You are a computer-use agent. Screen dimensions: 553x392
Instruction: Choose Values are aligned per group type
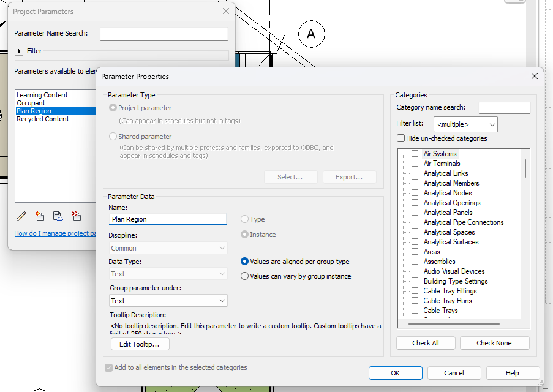245,262
